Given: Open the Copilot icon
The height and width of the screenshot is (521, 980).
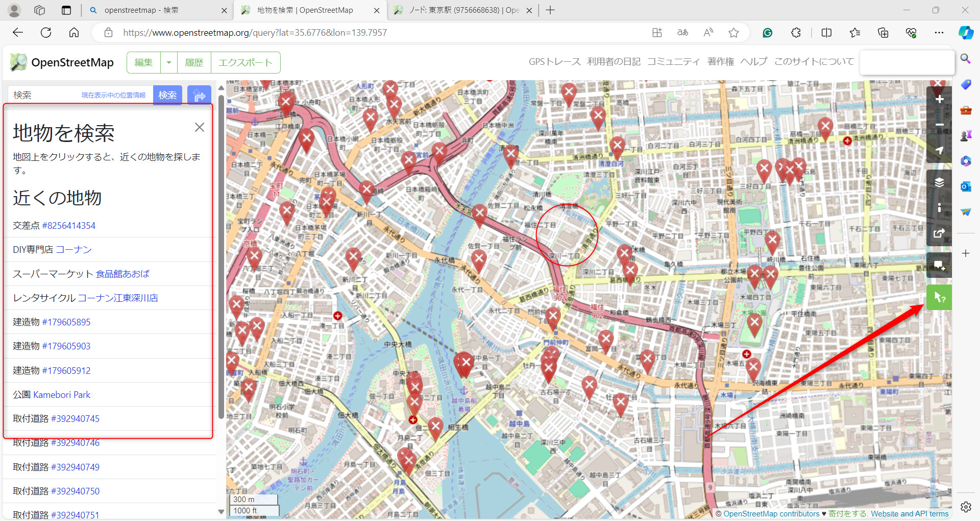Looking at the screenshot, I should pyautogui.click(x=966, y=32).
